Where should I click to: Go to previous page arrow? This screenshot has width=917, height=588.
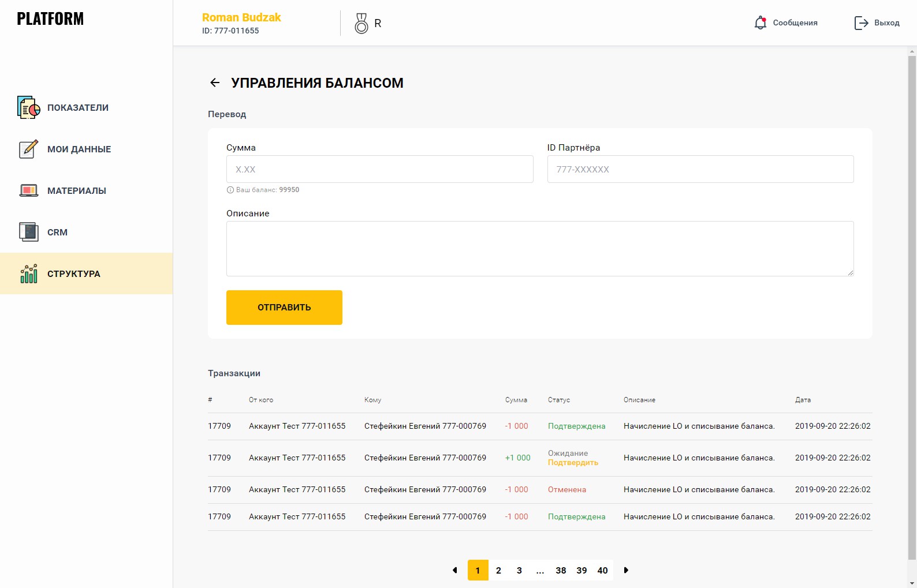click(454, 570)
